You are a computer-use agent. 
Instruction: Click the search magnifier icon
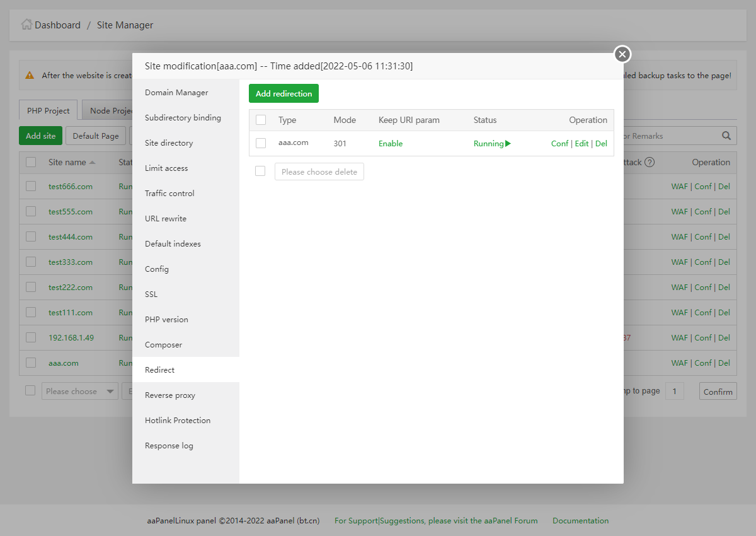tap(726, 136)
